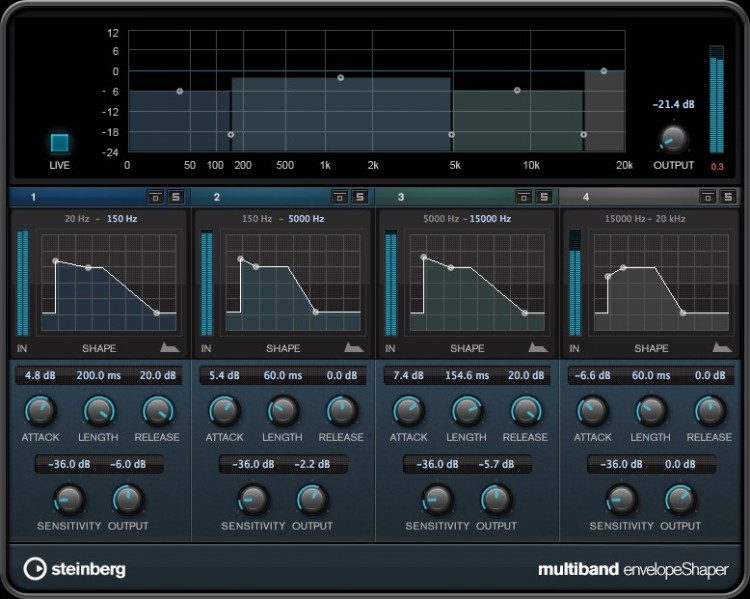Screen dimensions: 750x599
Task: Click band 4 level handle in frequency display
Action: (604, 71)
